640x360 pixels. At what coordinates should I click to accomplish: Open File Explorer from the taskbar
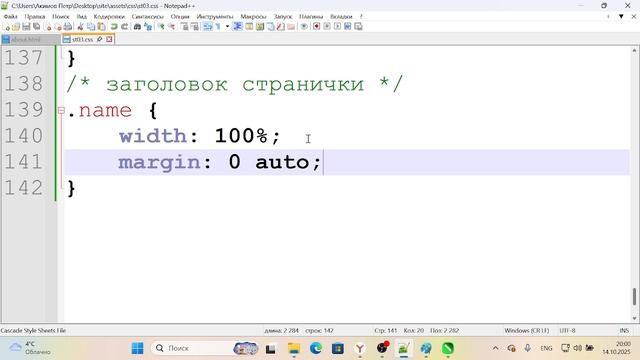(x=293, y=348)
